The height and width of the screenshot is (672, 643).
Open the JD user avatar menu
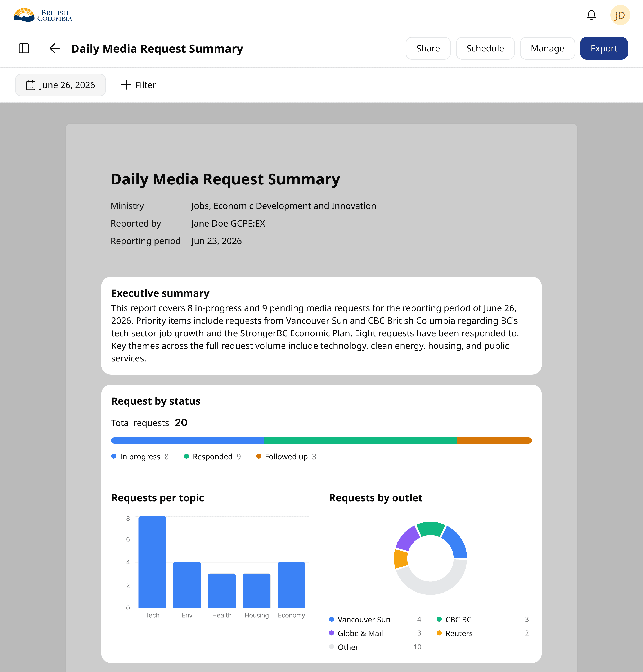coord(620,15)
